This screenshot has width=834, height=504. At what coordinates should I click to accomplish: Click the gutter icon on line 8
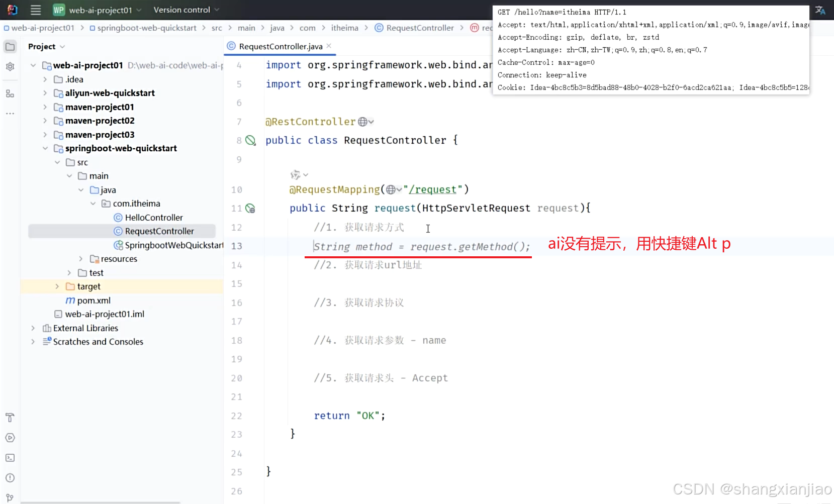click(250, 140)
